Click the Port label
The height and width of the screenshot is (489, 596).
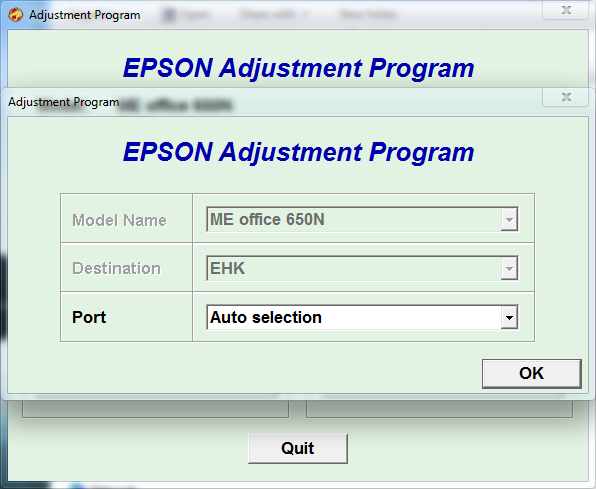(x=89, y=317)
